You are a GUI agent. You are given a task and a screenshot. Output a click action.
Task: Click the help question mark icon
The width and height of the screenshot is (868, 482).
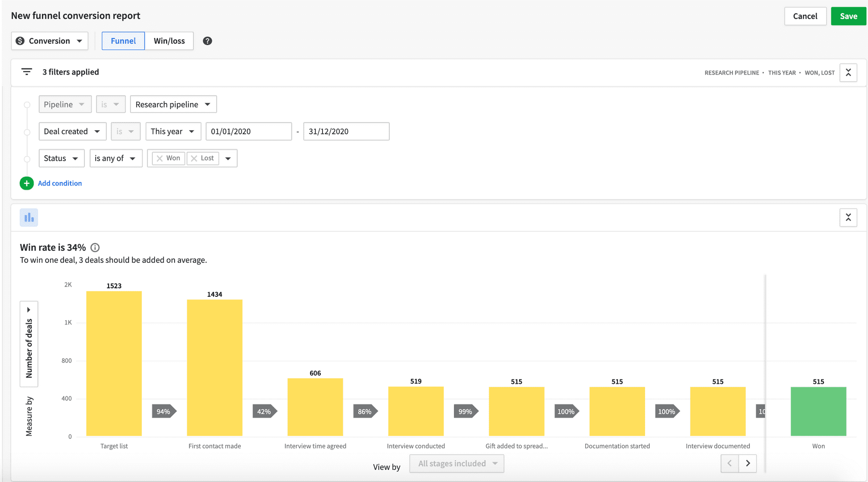click(x=207, y=41)
